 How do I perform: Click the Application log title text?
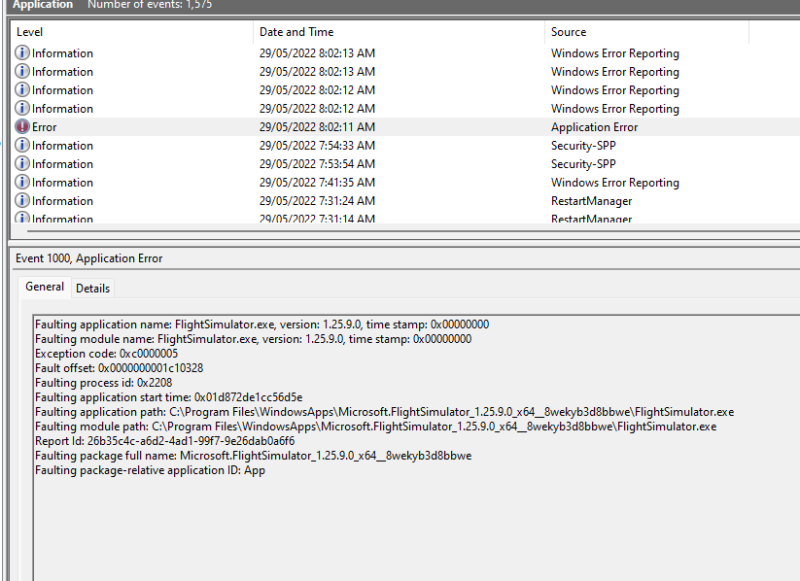pyautogui.click(x=43, y=5)
